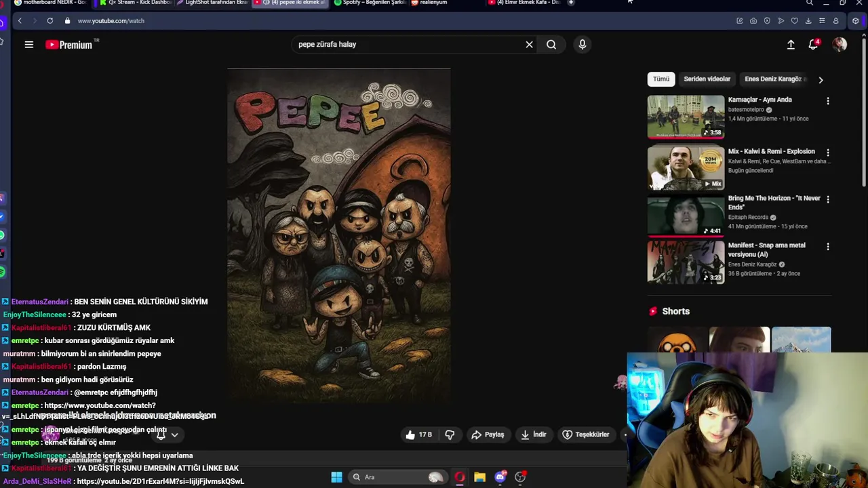Open YouTube notifications bell in header
The width and height of the screenshot is (868, 488).
[x=813, y=45]
